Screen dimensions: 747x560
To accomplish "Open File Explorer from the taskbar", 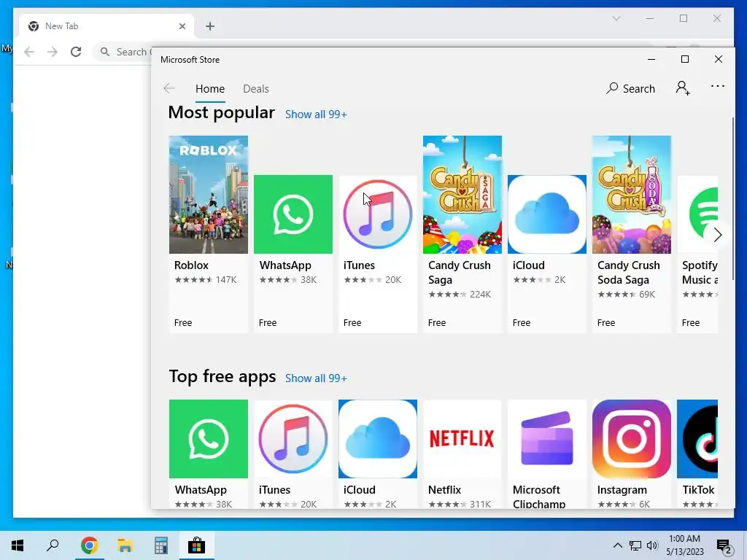I will (x=125, y=545).
